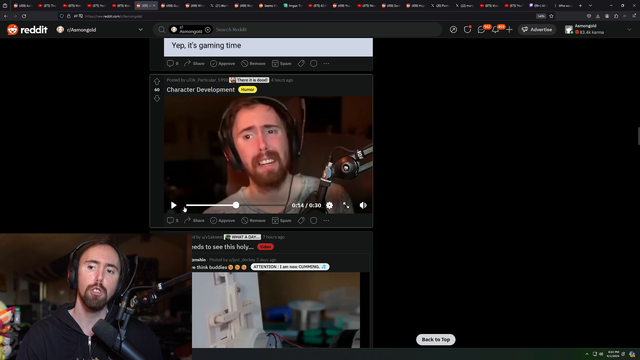Click the flair tag icon under gaming time post
Screen dimensions: 640x360
[x=301, y=63]
